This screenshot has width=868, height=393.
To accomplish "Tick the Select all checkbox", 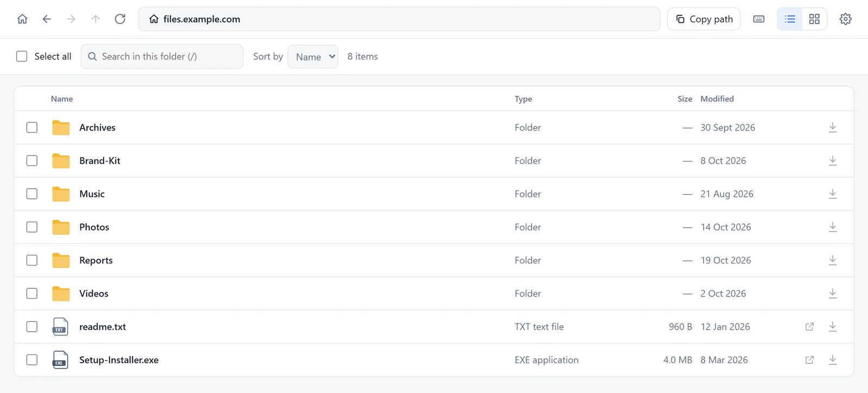I will click(x=22, y=56).
